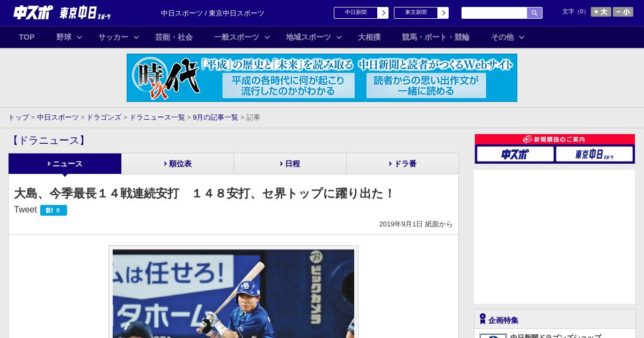The height and width of the screenshot is (338, 644).
Task: Click the article headline 大島、今季最長
Action: (204, 194)
